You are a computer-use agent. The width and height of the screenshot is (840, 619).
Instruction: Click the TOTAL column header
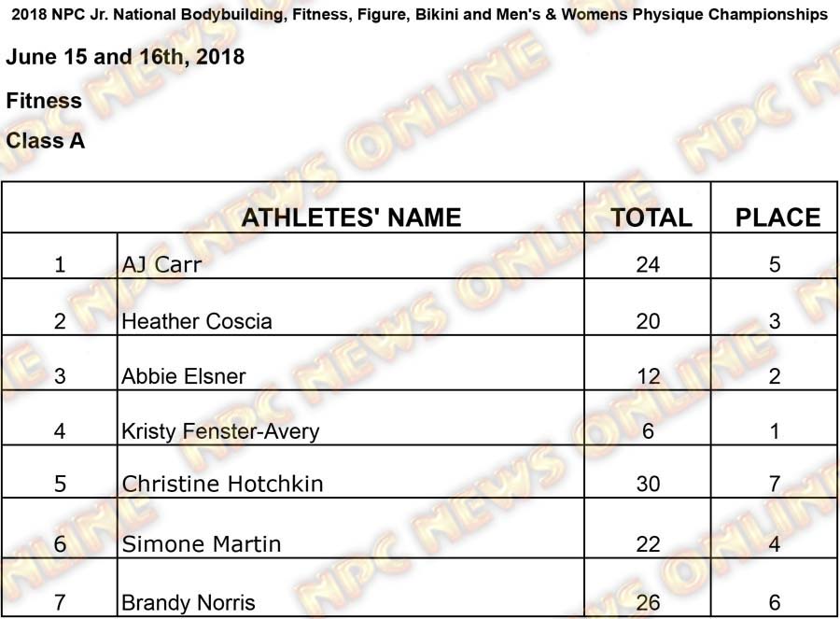(x=651, y=218)
